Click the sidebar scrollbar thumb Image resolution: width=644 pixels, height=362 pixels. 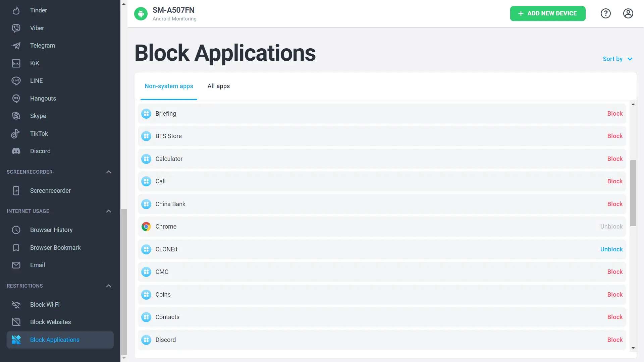pos(124,282)
